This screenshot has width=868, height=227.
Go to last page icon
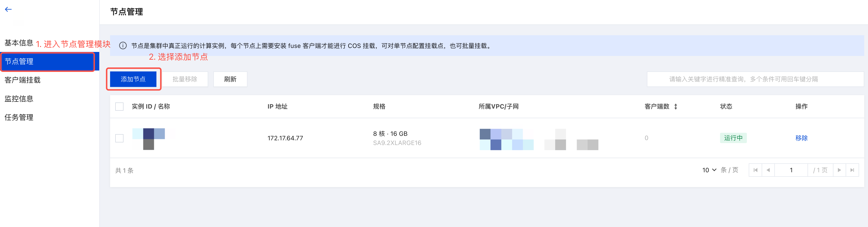coord(852,170)
